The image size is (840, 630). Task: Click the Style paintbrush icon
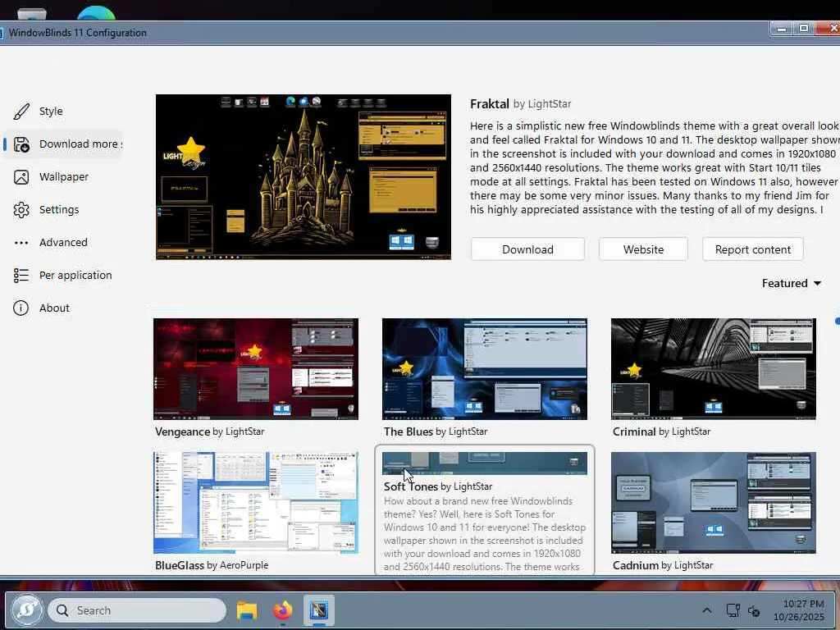click(x=21, y=112)
